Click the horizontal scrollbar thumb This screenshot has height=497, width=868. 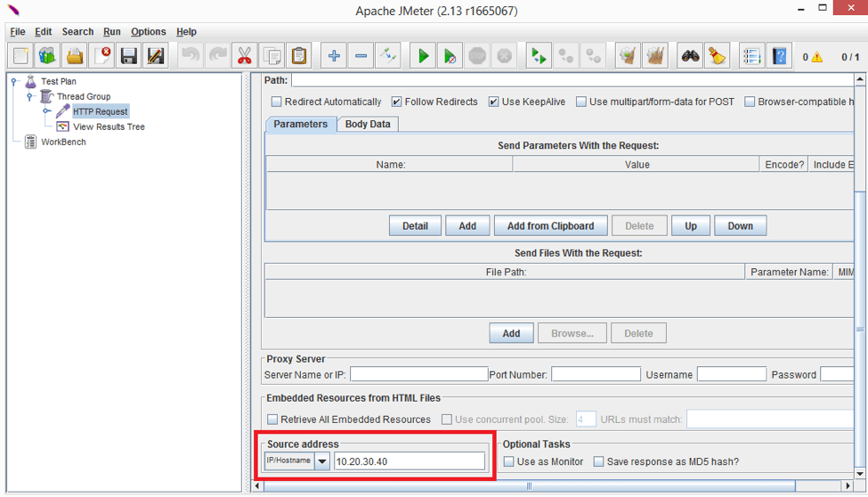click(x=530, y=486)
